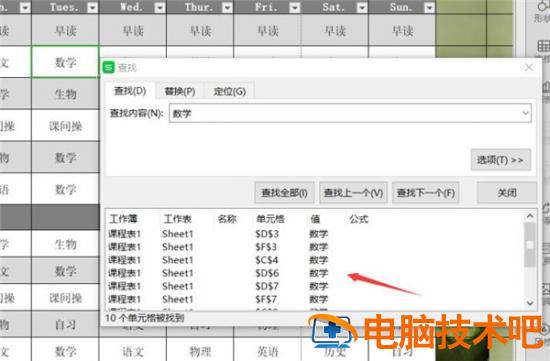
Task: Click the 查找上一个(V) button
Action: point(353,193)
